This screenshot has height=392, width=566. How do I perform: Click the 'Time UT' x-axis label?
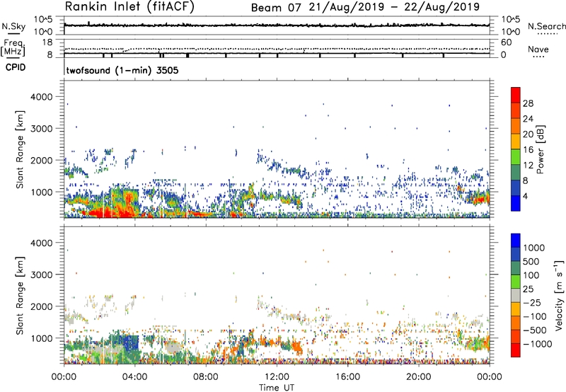pos(277,388)
